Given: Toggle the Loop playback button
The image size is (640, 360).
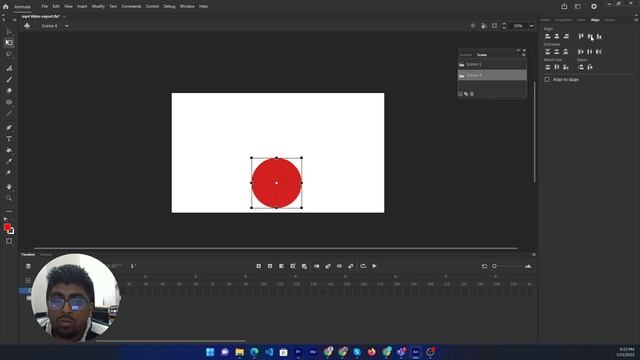Looking at the screenshot, I should tap(363, 266).
